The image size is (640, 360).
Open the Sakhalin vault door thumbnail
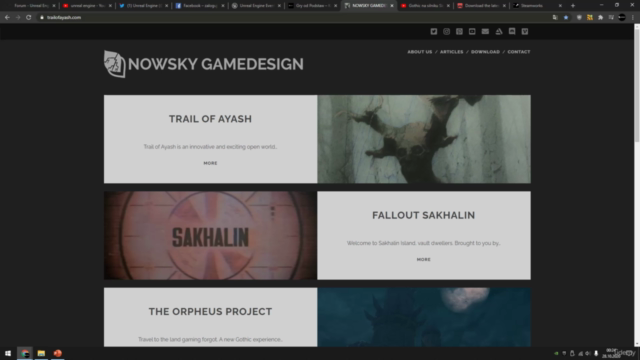210,236
